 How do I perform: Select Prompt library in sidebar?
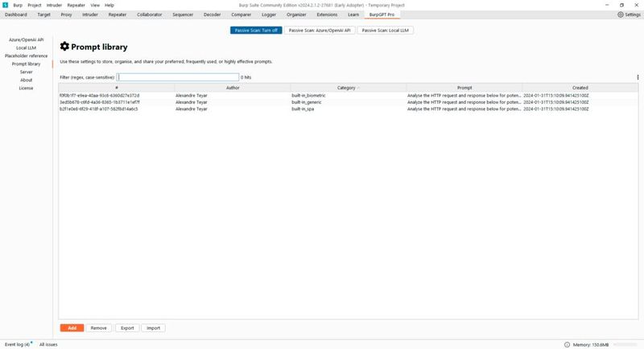[x=27, y=64]
